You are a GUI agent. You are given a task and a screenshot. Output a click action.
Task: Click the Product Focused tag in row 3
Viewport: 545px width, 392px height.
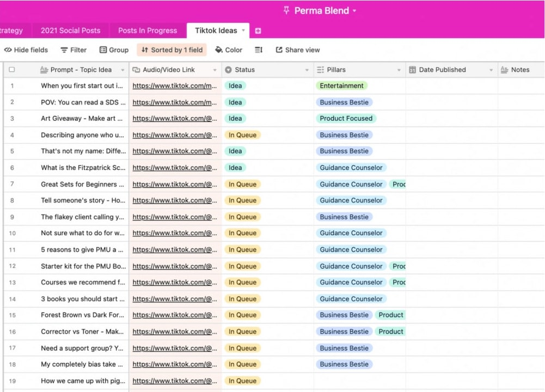pos(346,119)
